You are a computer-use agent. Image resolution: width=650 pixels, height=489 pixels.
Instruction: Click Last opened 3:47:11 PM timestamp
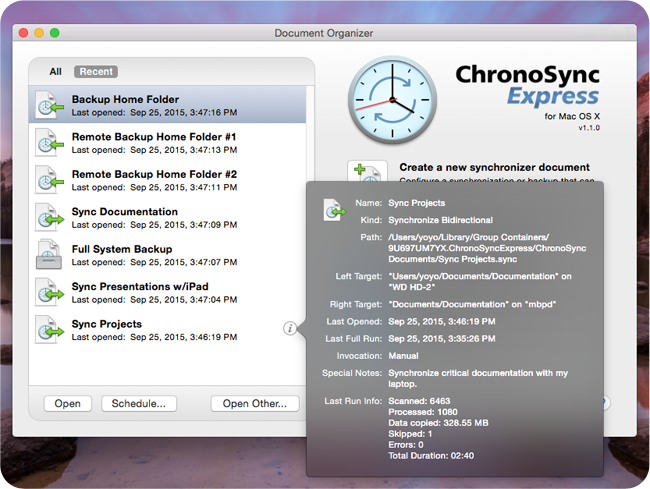coord(154,187)
